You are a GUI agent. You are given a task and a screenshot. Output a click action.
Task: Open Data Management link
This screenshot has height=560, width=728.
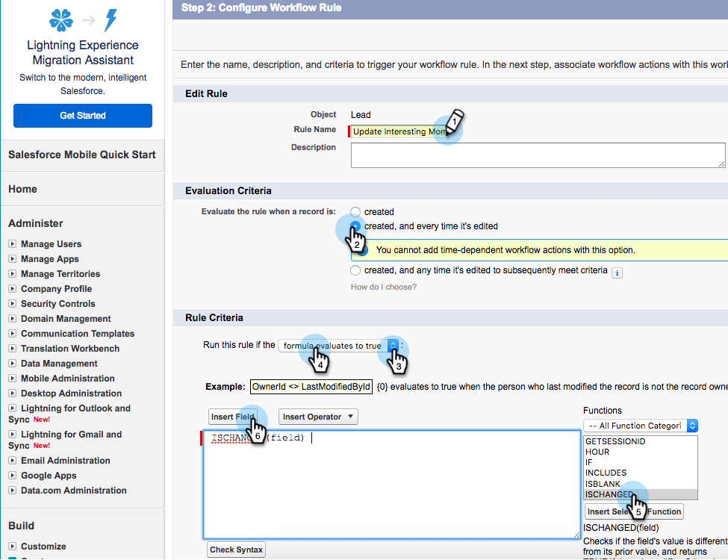tap(59, 364)
